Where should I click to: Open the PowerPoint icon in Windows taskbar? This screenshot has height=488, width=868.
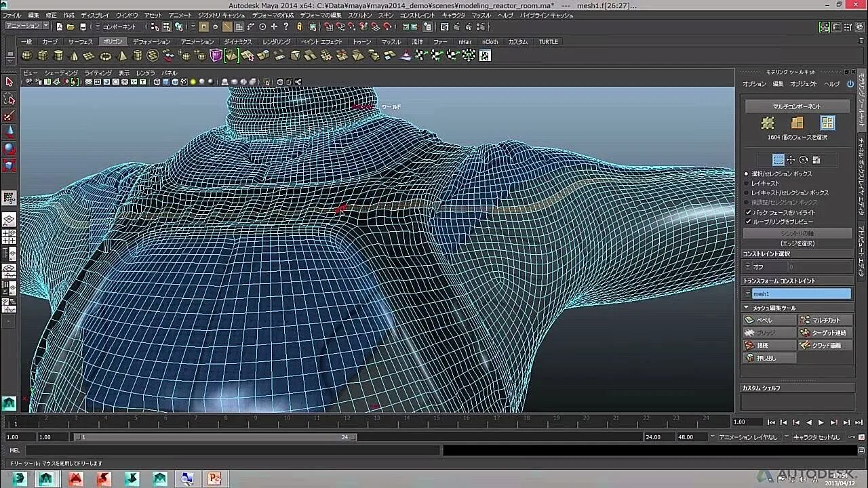pyautogui.click(x=215, y=479)
